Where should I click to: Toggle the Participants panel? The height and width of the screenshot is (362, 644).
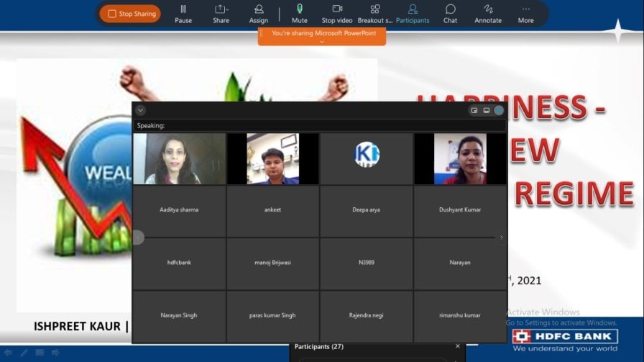pos(413,13)
